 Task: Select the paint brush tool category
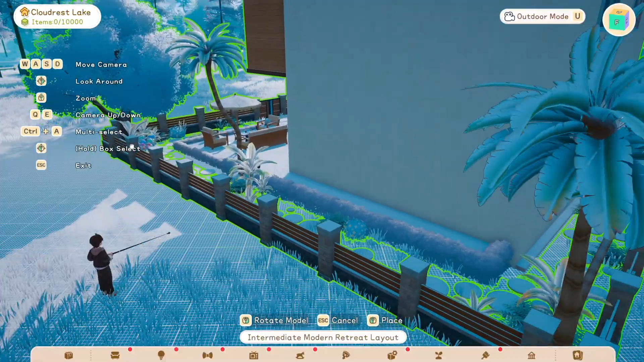point(485,355)
